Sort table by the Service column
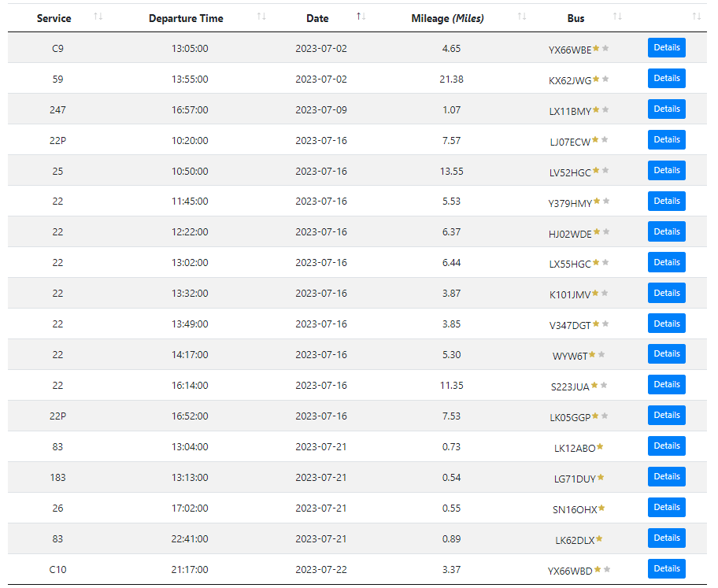The width and height of the screenshot is (718, 588). [x=54, y=18]
